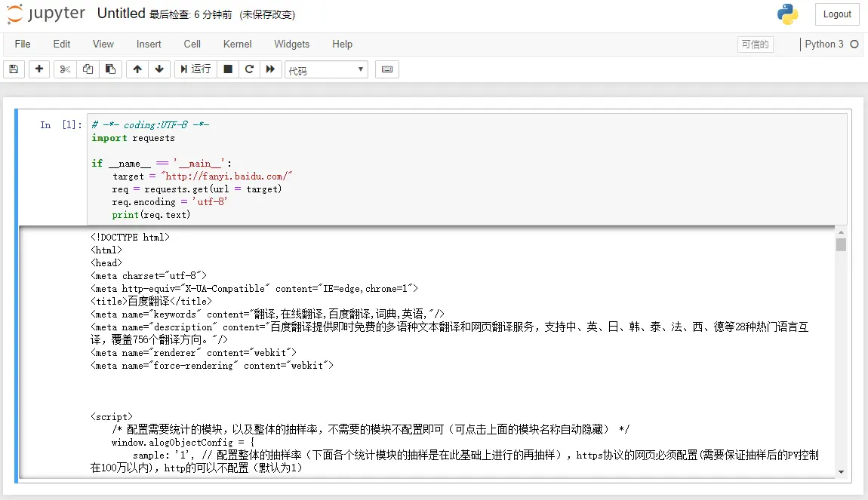Viewport: 868px width, 500px height.
Task: Click the 可信的 trusted notebook button
Action: tap(755, 44)
